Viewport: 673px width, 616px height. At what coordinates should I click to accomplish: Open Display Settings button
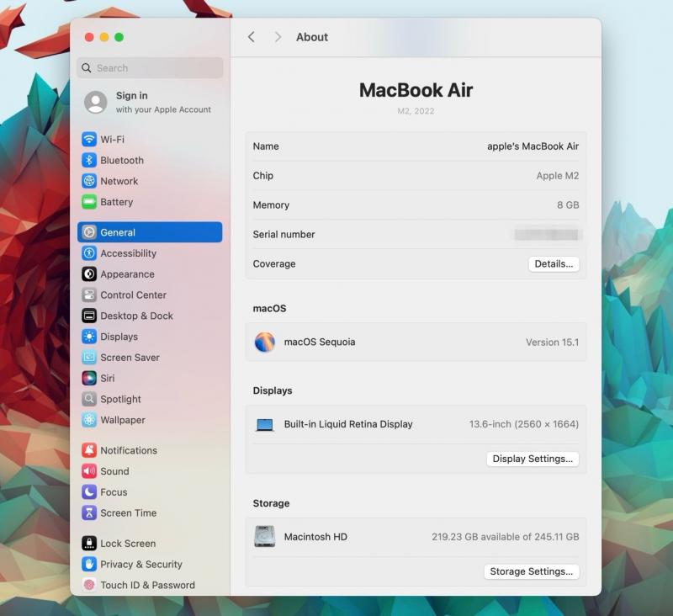[533, 459]
